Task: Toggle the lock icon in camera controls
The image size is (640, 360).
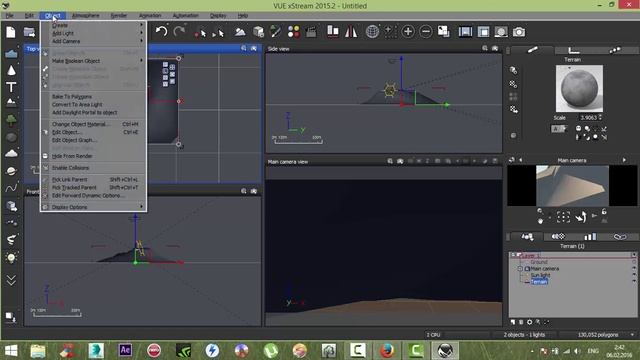Action: [x=604, y=211]
